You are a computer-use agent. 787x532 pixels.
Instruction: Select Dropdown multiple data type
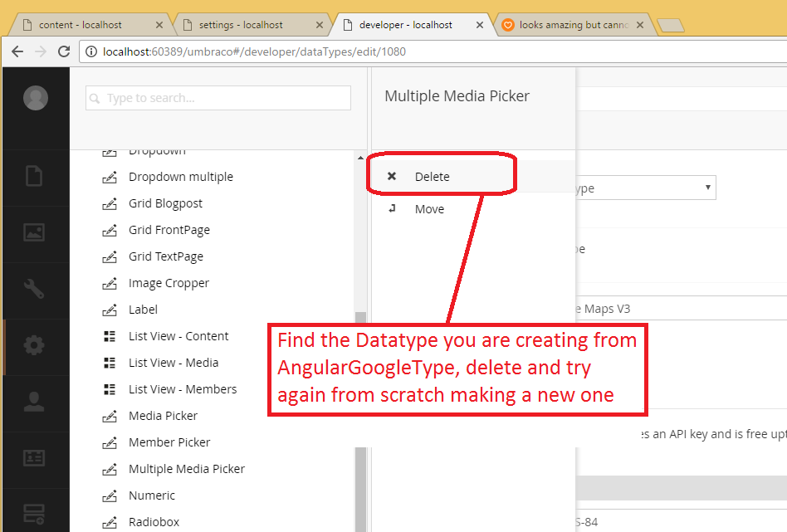(x=181, y=177)
